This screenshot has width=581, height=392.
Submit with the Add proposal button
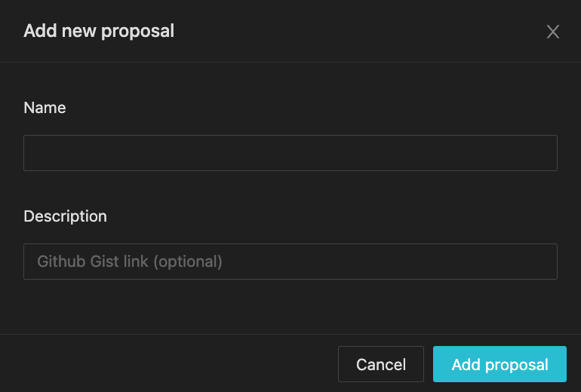[x=500, y=364]
